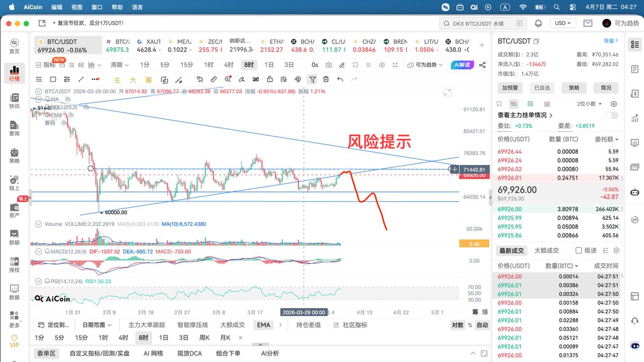This screenshot has width=644, height=362.
Task: Select the 1日 interval on the chart toolbar
Action: (x=269, y=65)
